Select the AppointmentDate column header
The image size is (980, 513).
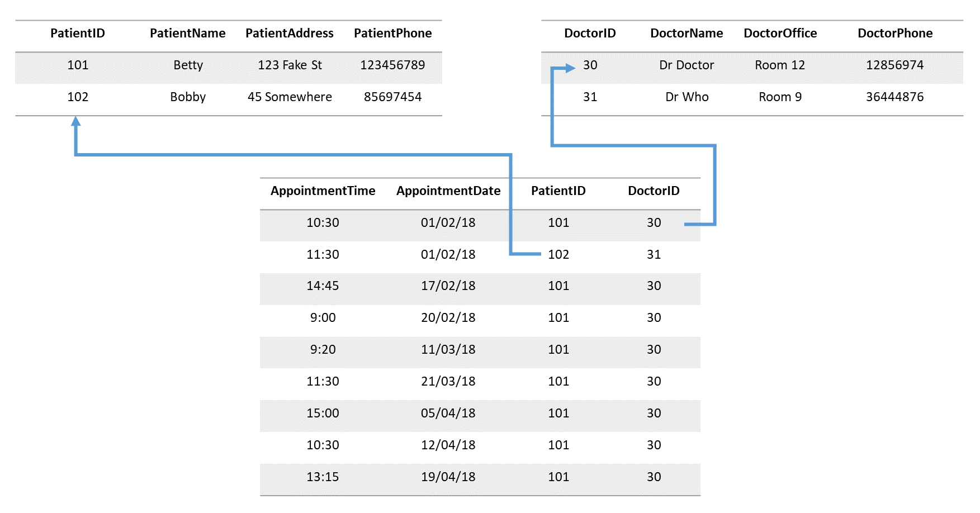click(448, 191)
